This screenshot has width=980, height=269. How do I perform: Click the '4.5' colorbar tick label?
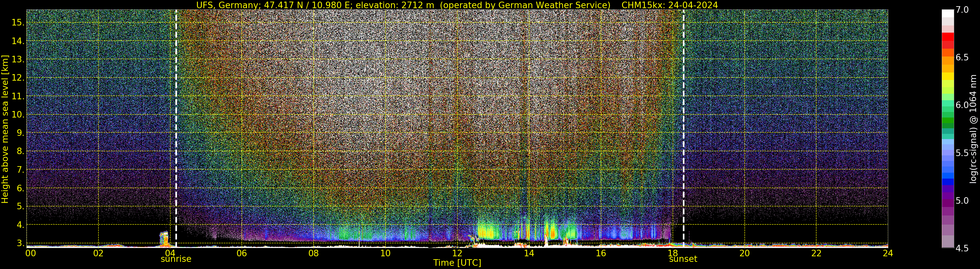[x=962, y=248]
